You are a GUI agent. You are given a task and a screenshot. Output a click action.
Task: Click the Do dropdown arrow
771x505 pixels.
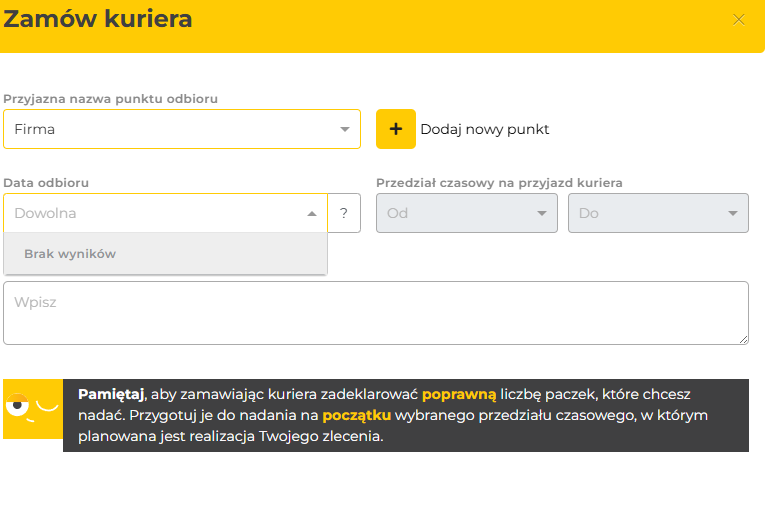coord(733,213)
